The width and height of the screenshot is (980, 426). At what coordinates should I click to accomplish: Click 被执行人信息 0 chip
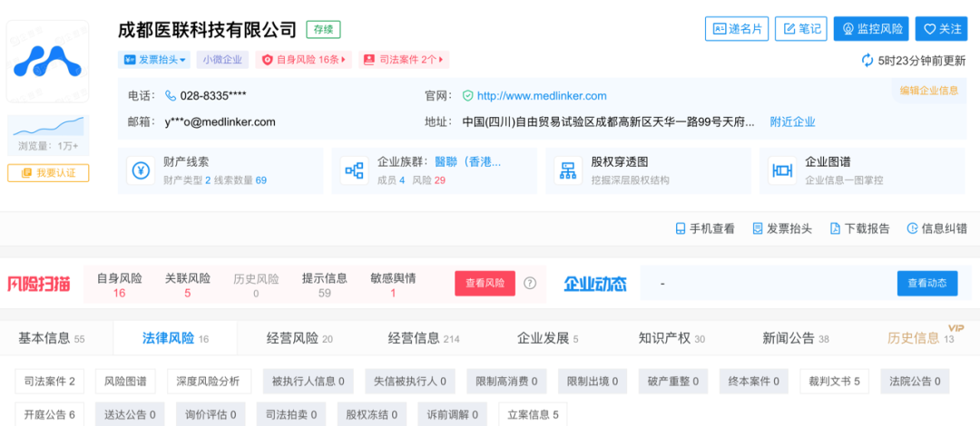[x=309, y=381]
